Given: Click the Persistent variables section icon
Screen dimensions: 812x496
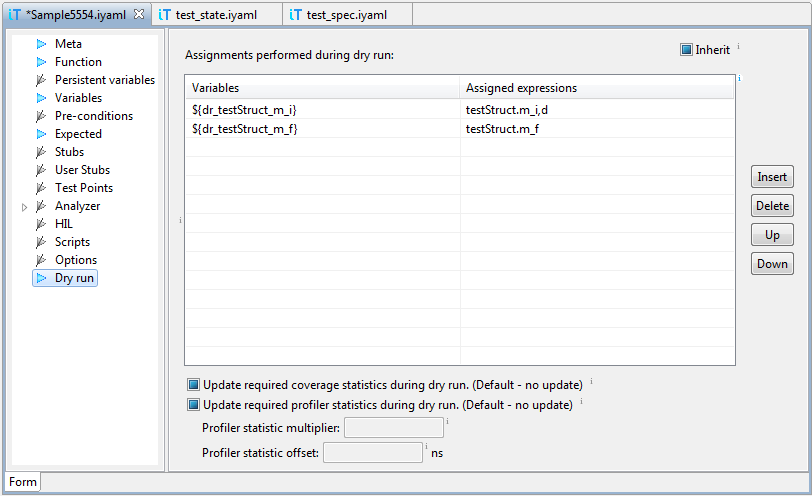Looking at the screenshot, I should [x=41, y=80].
